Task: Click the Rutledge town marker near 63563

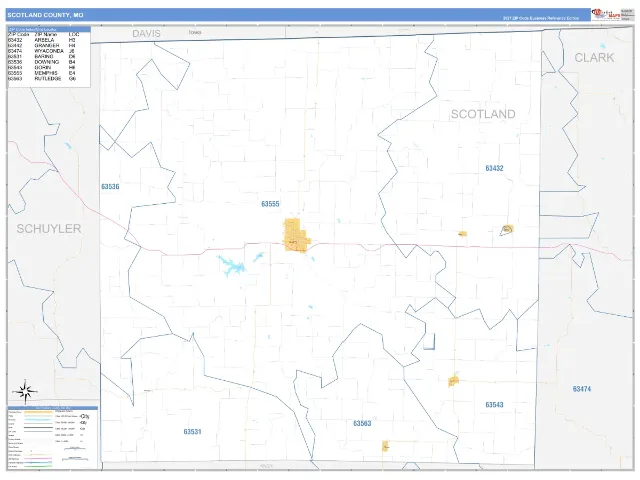Action: [x=385, y=446]
